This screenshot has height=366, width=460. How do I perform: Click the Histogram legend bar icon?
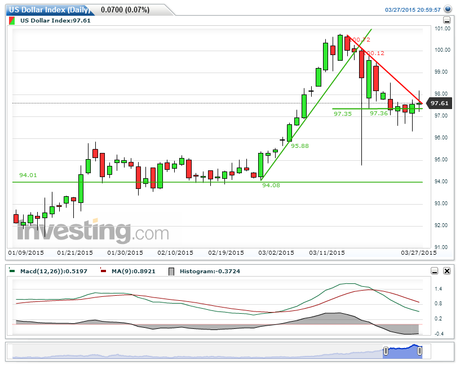(x=171, y=271)
